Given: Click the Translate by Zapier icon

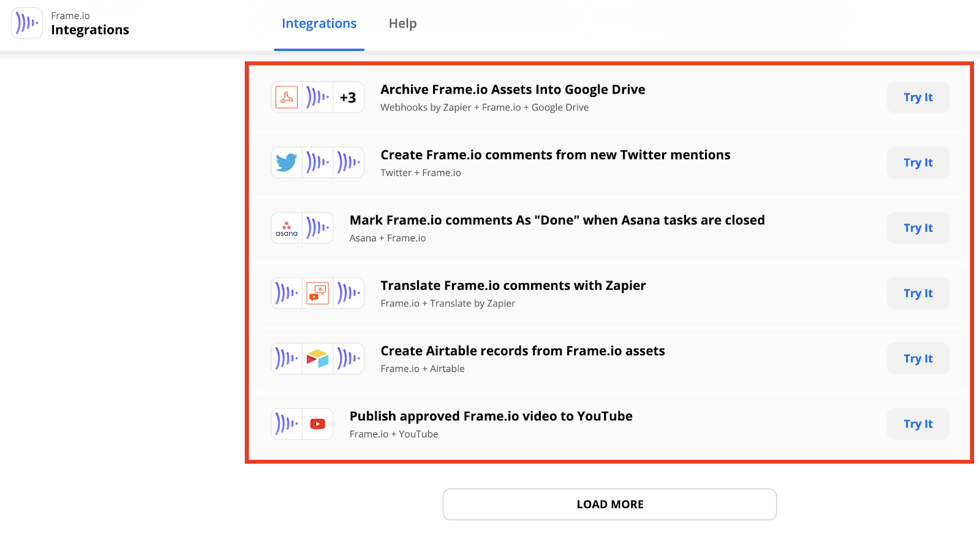Looking at the screenshot, I should (x=317, y=293).
